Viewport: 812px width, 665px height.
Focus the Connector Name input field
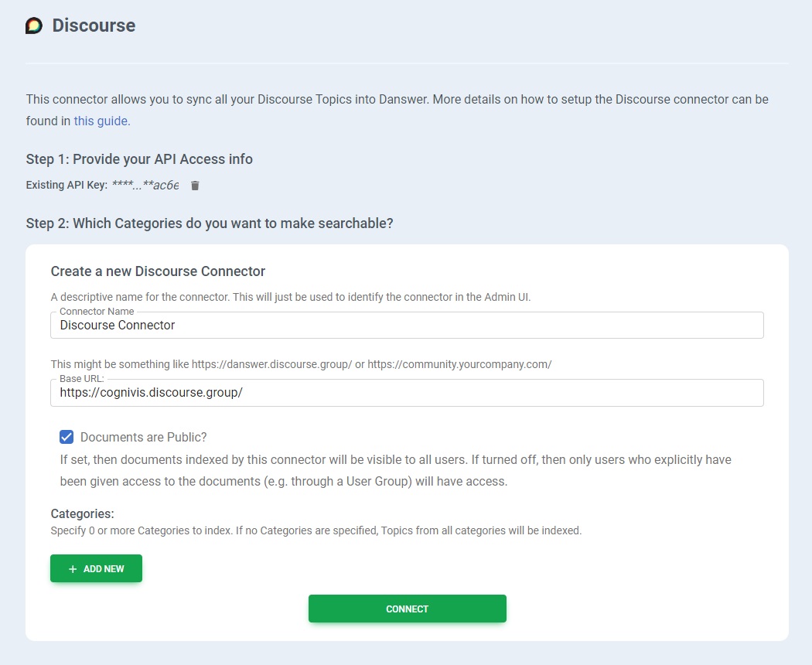coord(407,326)
